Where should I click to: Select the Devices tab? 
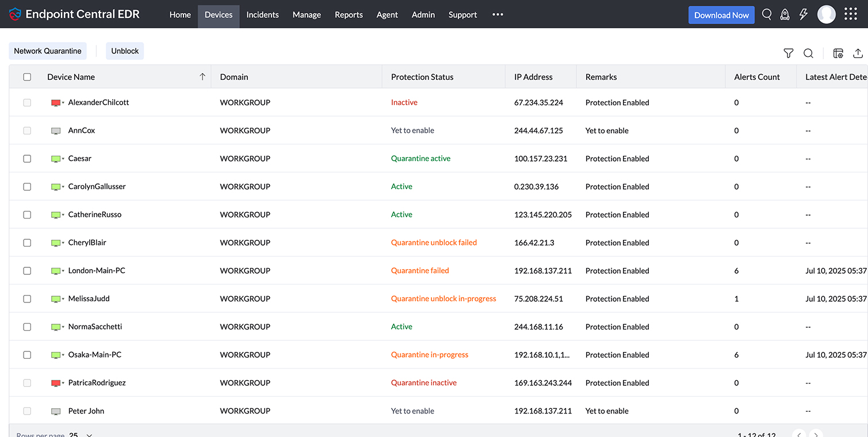pos(219,15)
